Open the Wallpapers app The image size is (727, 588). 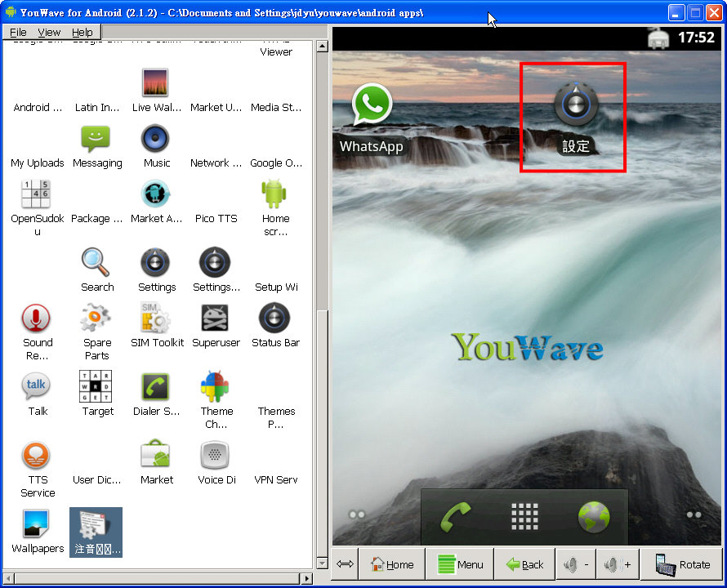pyautogui.click(x=36, y=524)
